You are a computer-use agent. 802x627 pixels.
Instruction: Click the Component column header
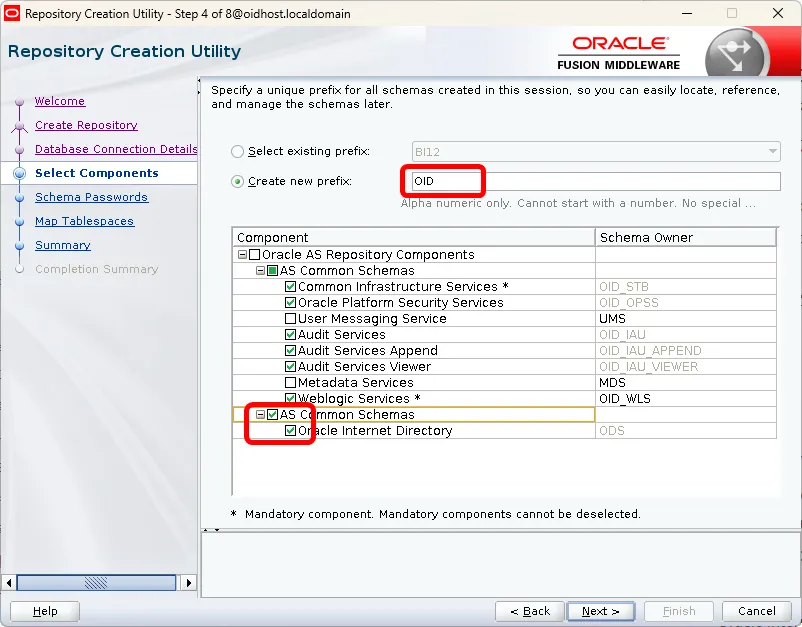tap(414, 238)
